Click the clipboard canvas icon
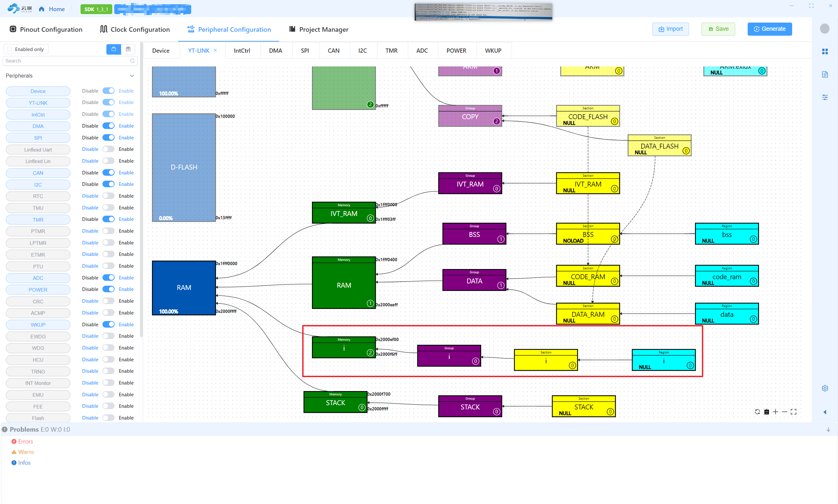This screenshot has height=504, width=838. point(766,412)
